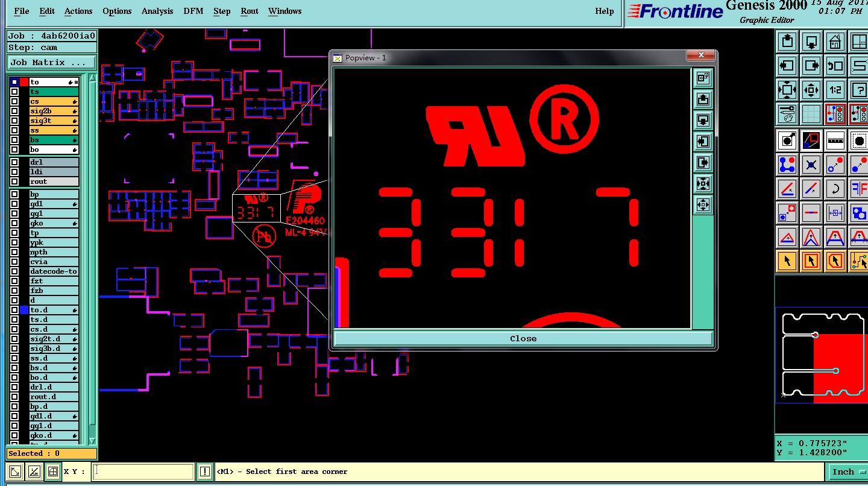Image resolution: width=868 pixels, height=486 pixels.
Task: Tick the checkbox for the gko layer
Action: coord(14,223)
